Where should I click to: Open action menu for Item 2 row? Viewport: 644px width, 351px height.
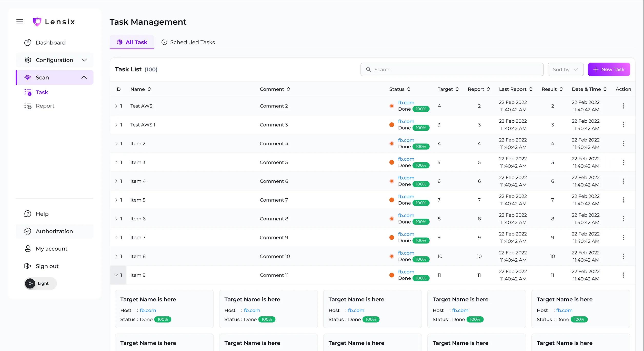pos(623,143)
